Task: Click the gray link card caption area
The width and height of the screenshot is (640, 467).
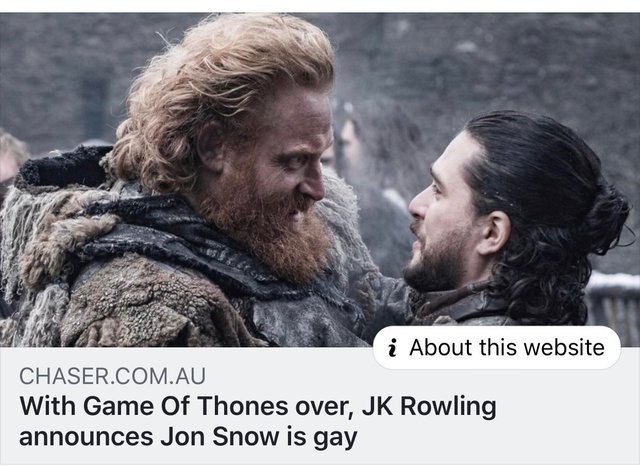Action: click(320, 406)
